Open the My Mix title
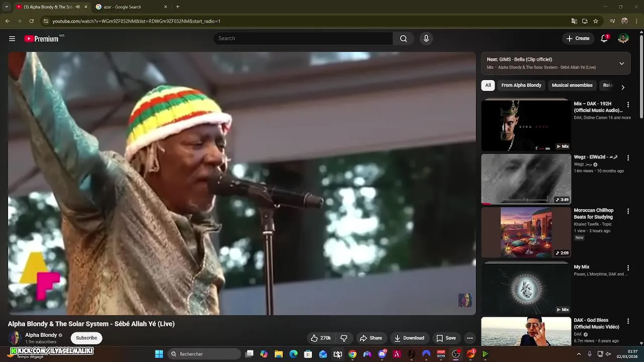The height and width of the screenshot is (362, 644). point(582,267)
